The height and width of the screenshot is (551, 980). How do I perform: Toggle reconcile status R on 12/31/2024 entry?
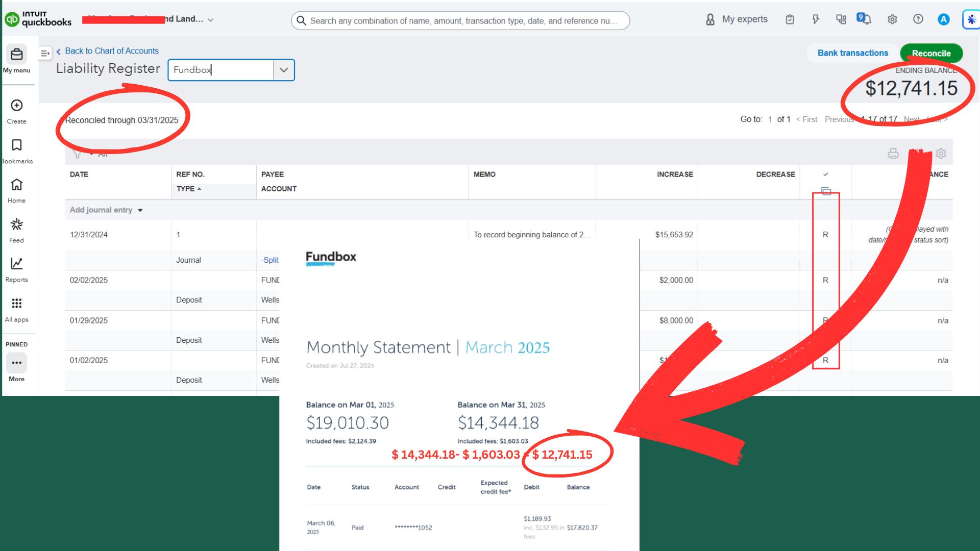pyautogui.click(x=825, y=235)
